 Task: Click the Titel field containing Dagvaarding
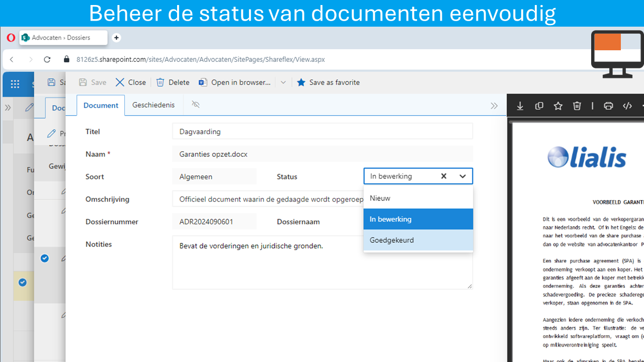point(323,132)
